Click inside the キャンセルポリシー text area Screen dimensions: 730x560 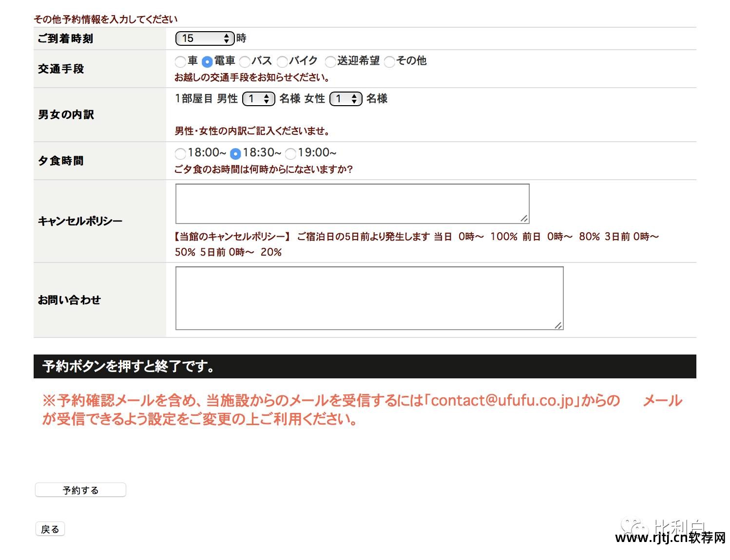point(352,203)
